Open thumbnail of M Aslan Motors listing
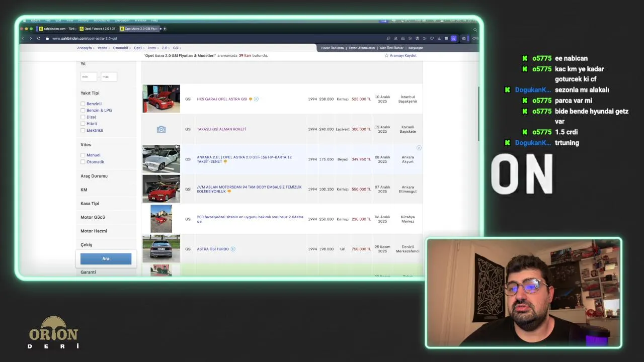This screenshot has width=644, height=362. click(x=161, y=189)
